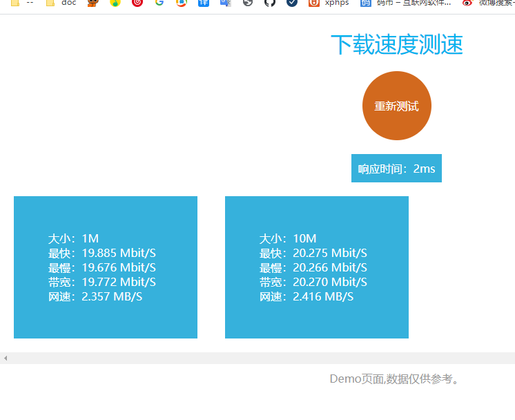This screenshot has height=420, width=515.
Task: Open the first '--' bookmark folder
Action: pos(22,3)
